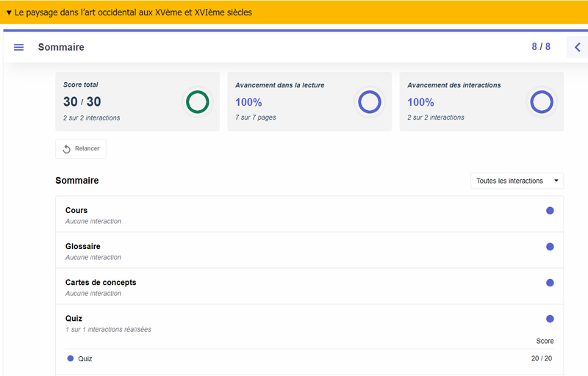Click the bullet beside Quiz interaction

click(x=71, y=358)
